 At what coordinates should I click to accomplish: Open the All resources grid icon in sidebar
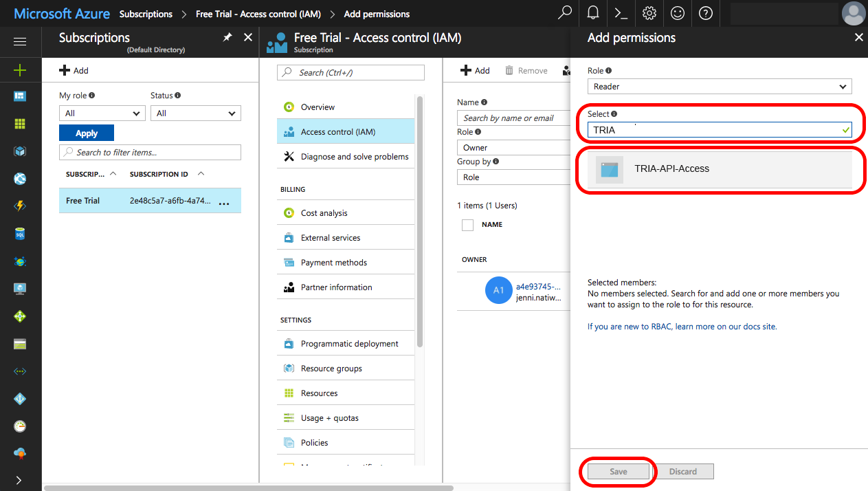(x=20, y=124)
